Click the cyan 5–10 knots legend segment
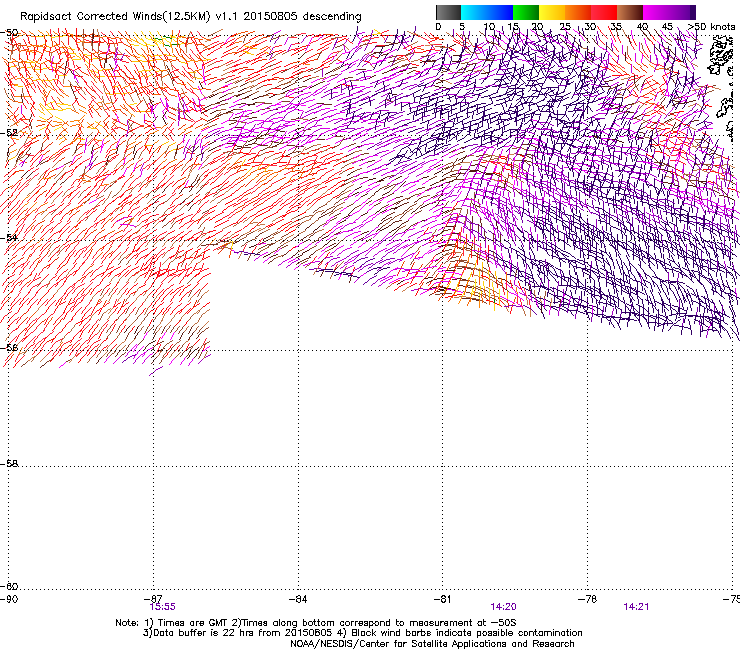Image resolution: width=740 pixels, height=650 pixels. click(474, 12)
